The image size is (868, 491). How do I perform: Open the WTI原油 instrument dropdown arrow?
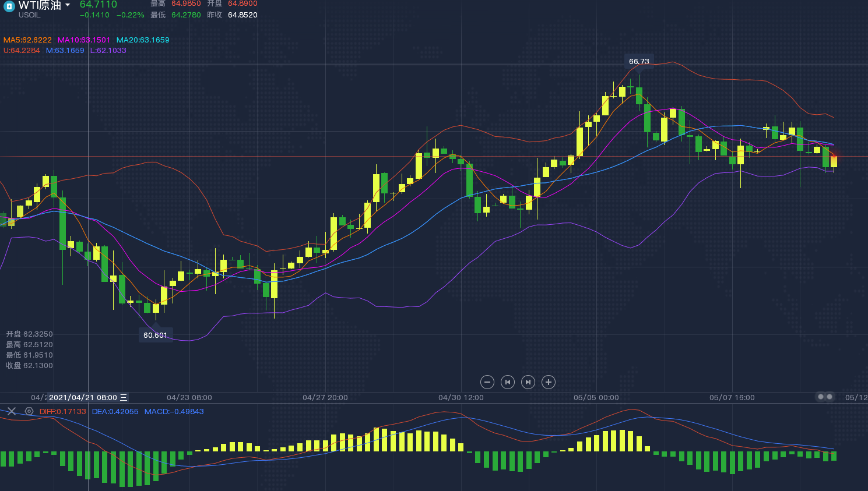pyautogui.click(x=68, y=5)
